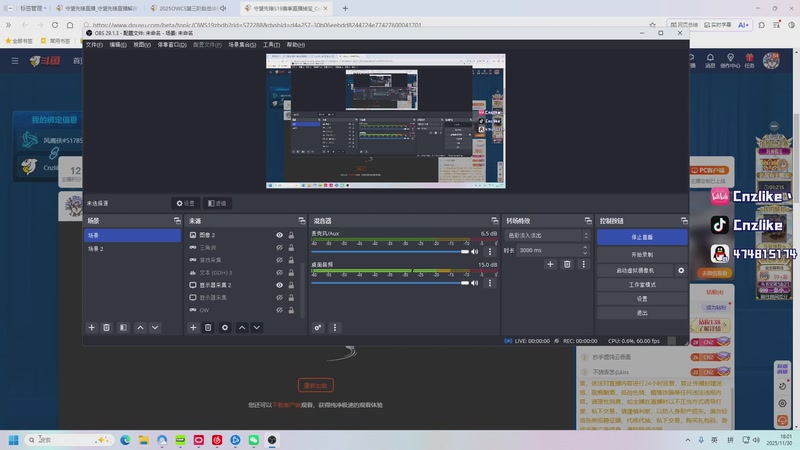Remove selected source with trash icon
The image size is (800, 450).
pyautogui.click(x=208, y=328)
